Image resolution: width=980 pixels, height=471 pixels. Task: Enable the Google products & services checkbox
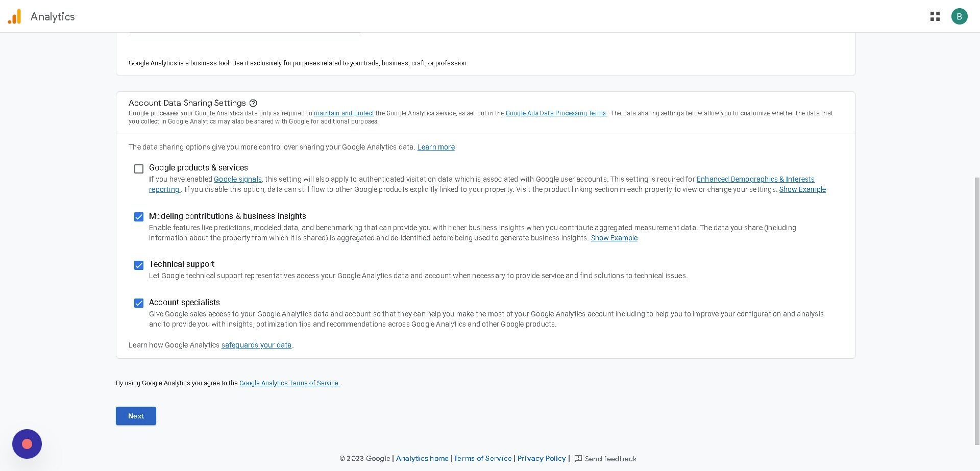tap(139, 169)
